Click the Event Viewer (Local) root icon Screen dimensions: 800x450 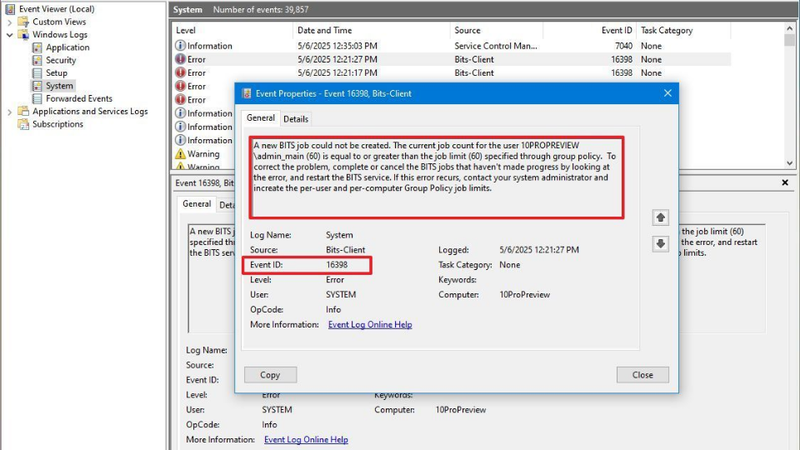click(10, 9)
